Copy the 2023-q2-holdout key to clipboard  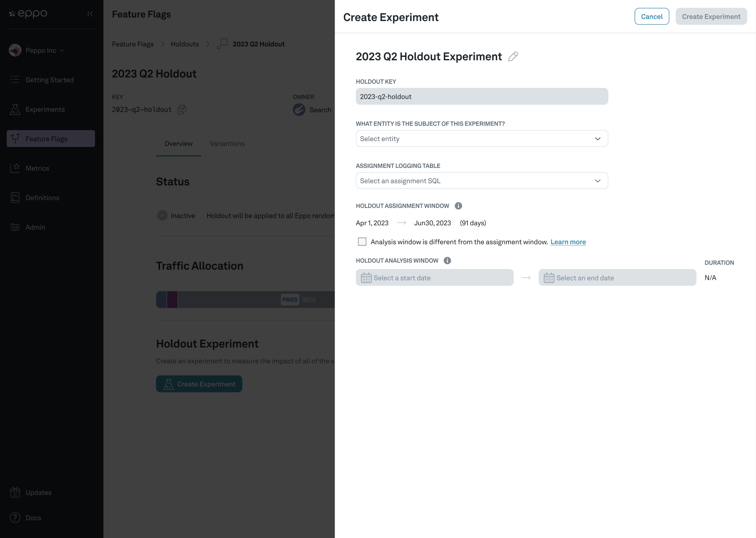click(181, 109)
